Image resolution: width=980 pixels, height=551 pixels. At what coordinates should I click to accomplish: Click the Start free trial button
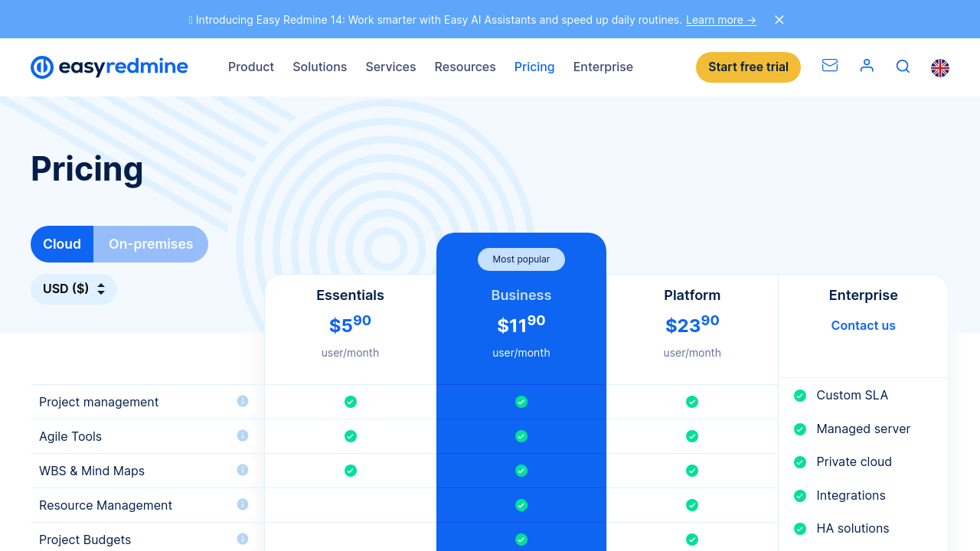748,67
